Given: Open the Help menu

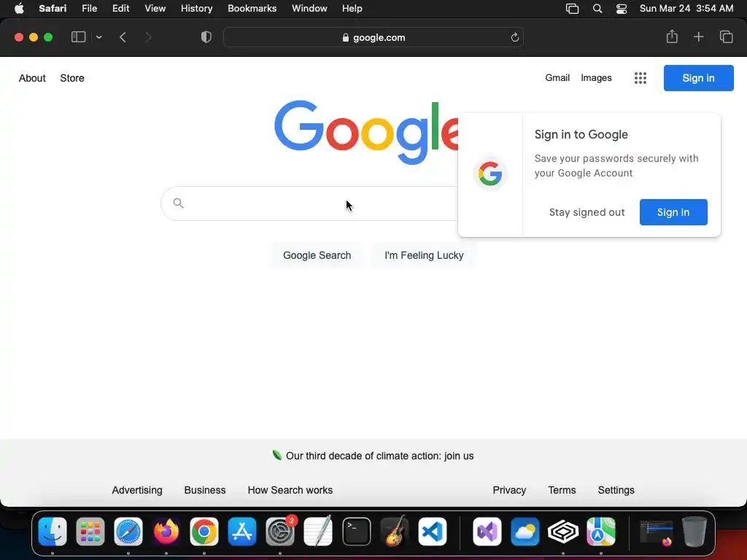Looking at the screenshot, I should 352,9.
